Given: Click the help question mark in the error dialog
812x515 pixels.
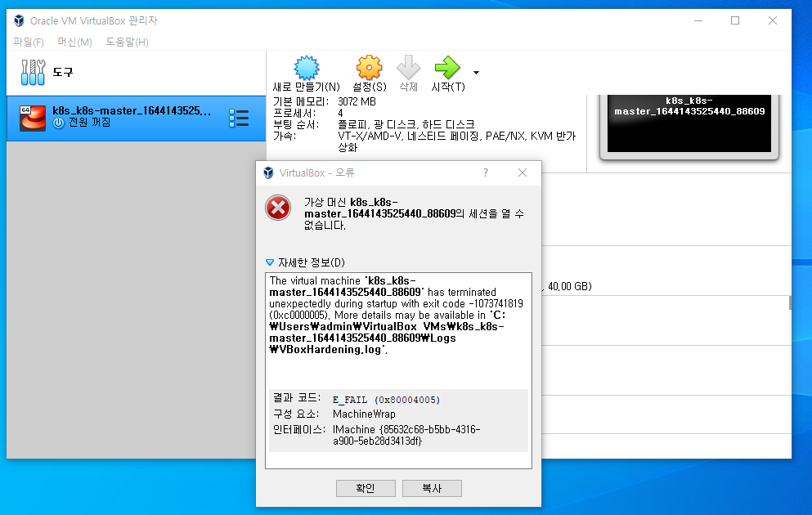Looking at the screenshot, I should 485,172.
